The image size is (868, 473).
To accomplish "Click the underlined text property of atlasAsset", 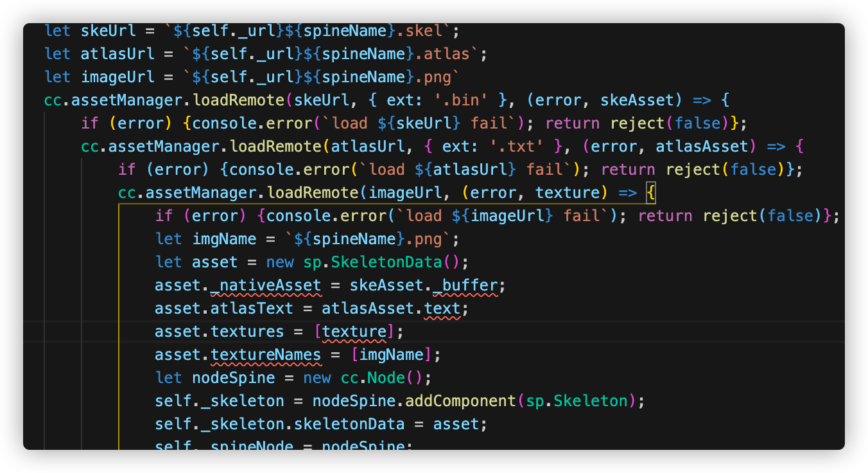I will click(x=442, y=308).
